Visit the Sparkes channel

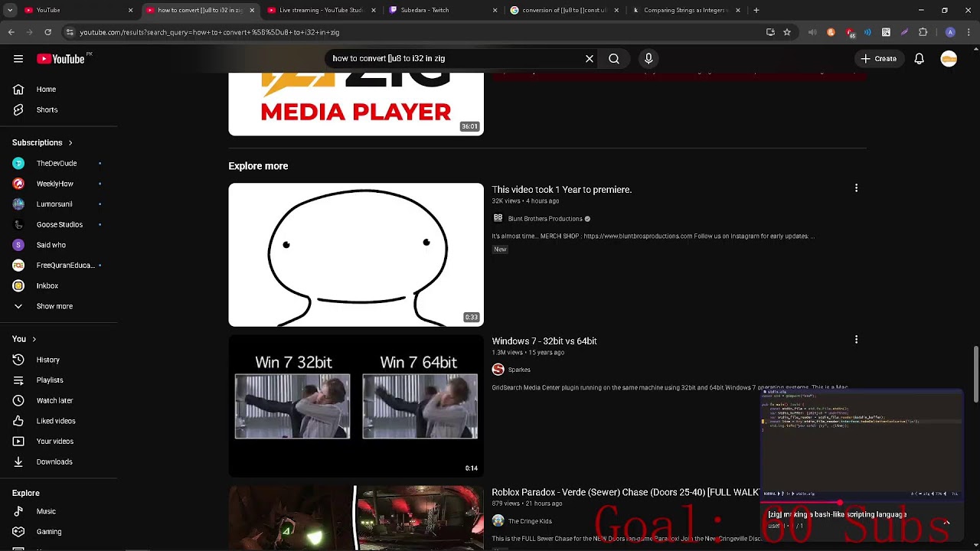(519, 370)
